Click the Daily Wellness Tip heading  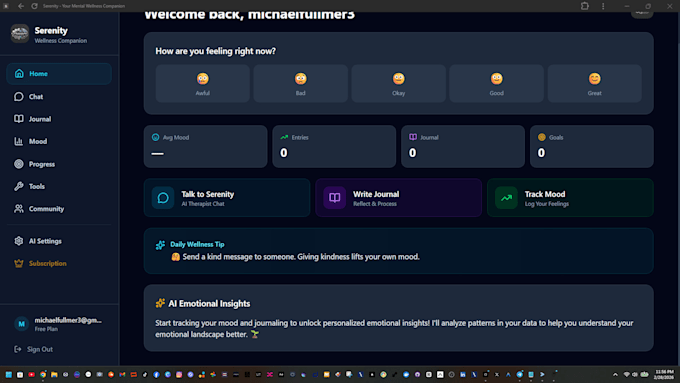coord(197,244)
